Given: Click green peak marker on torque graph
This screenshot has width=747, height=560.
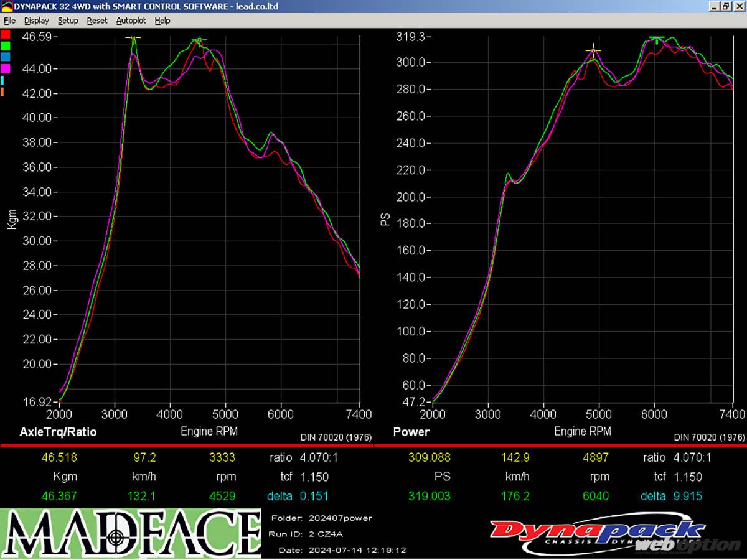Looking at the screenshot, I should pyautogui.click(x=199, y=40).
